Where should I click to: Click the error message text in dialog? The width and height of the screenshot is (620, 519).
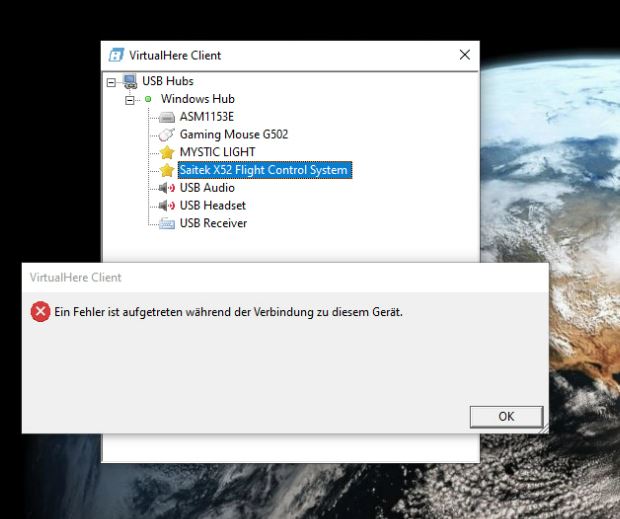point(229,312)
